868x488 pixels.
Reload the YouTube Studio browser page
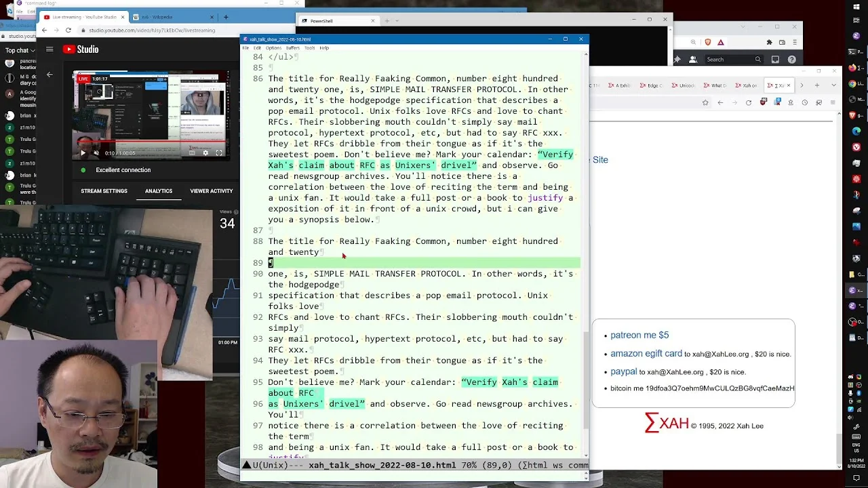[x=68, y=30]
